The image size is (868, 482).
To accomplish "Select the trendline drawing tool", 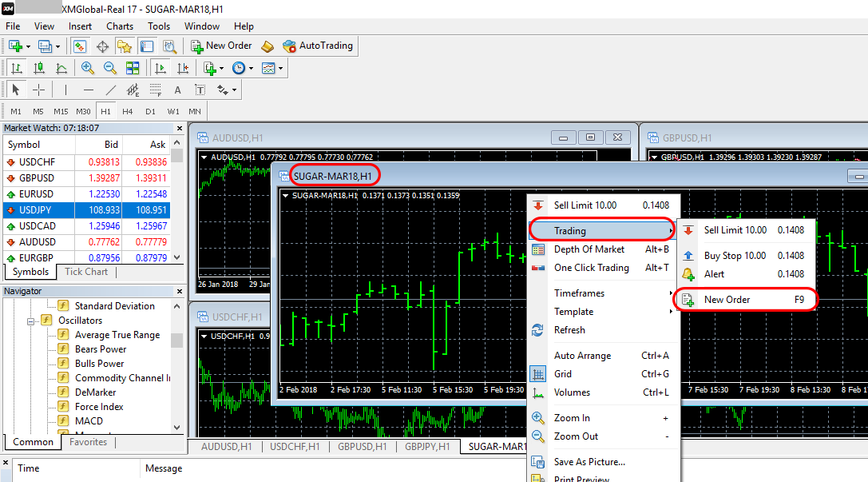I will coord(111,90).
